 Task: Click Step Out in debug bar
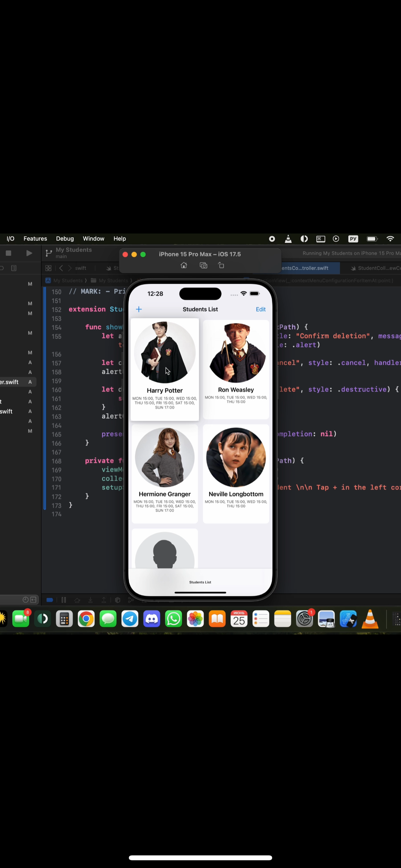pos(104,600)
